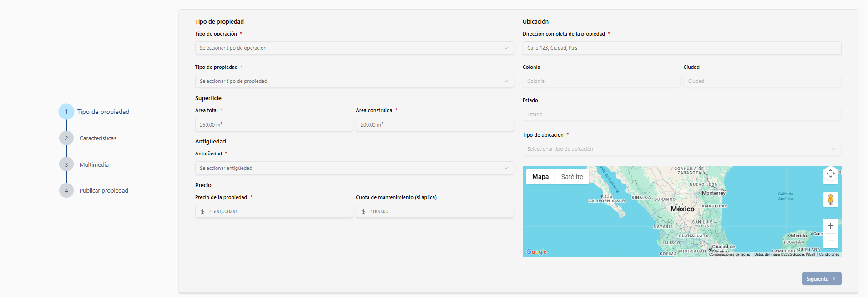The height and width of the screenshot is (297, 868).
Task: Click the Área total input field
Action: 274,125
